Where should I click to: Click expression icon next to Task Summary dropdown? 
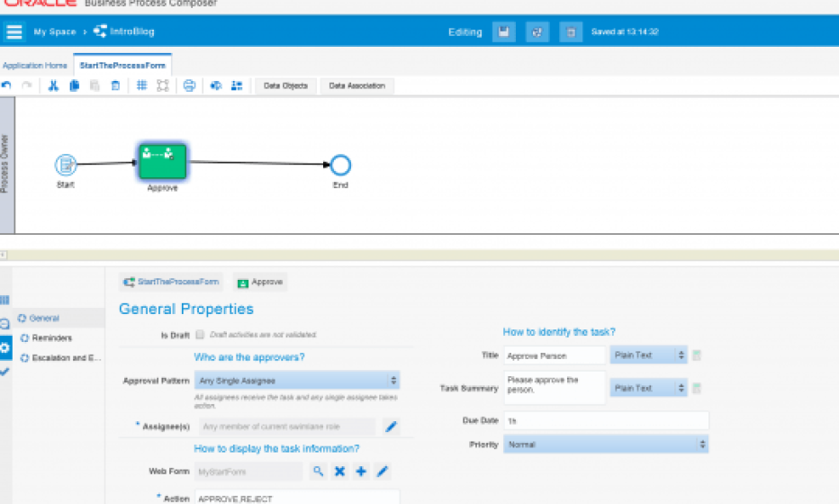coord(697,389)
